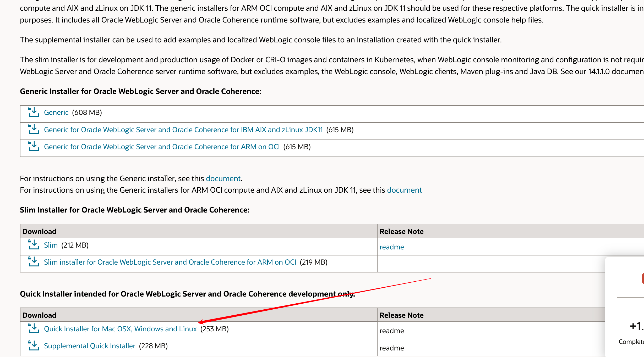The height and width of the screenshot is (357, 644).
Task: Open the Generic IBM AIX and zLinux JDK11 link
Action: 183,130
